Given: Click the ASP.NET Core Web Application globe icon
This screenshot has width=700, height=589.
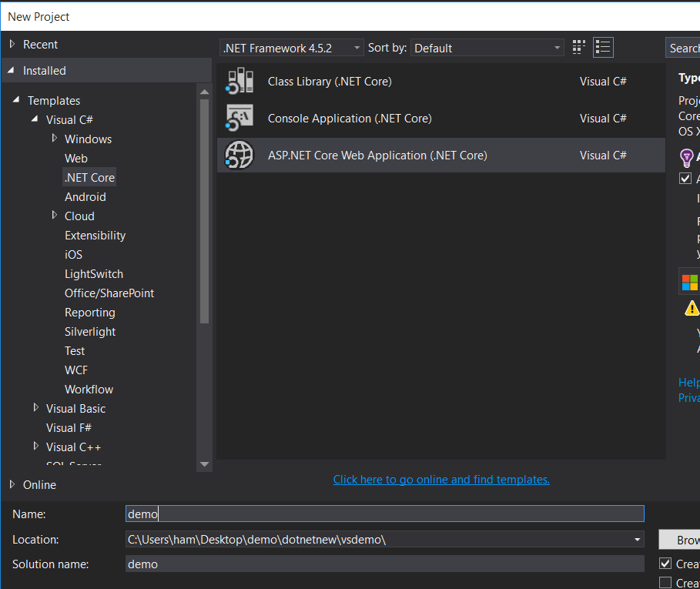Looking at the screenshot, I should pyautogui.click(x=239, y=155).
